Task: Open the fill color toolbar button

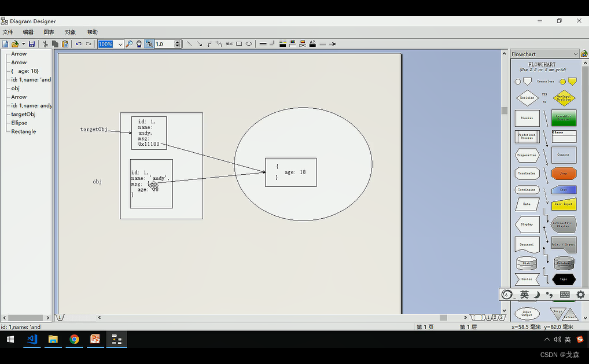Action: 293,44
